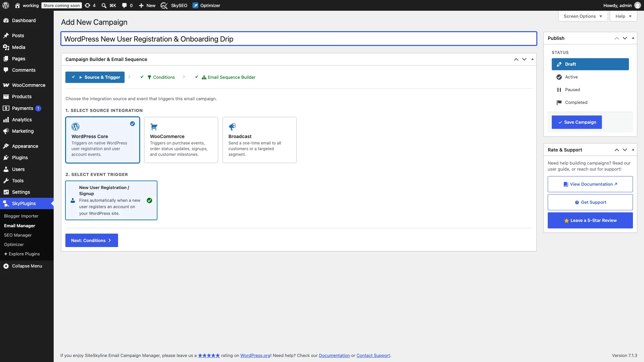644x362 pixels.
Task: Set campaign status to Paused
Action: [590, 90]
